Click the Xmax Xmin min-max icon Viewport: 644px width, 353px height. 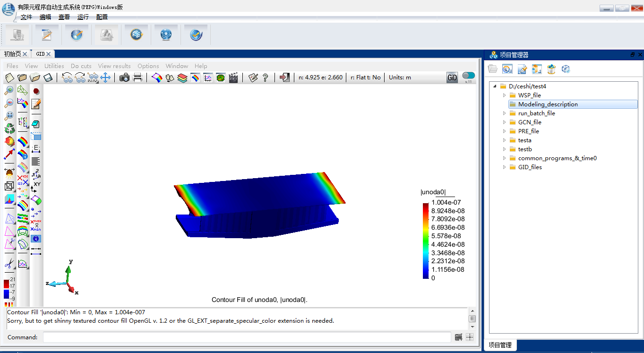click(36, 225)
